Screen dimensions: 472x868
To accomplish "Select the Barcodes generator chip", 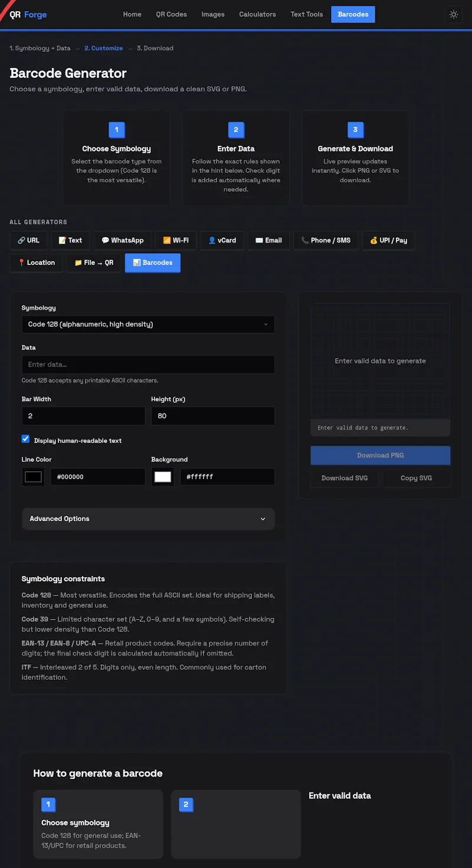I will tap(153, 263).
